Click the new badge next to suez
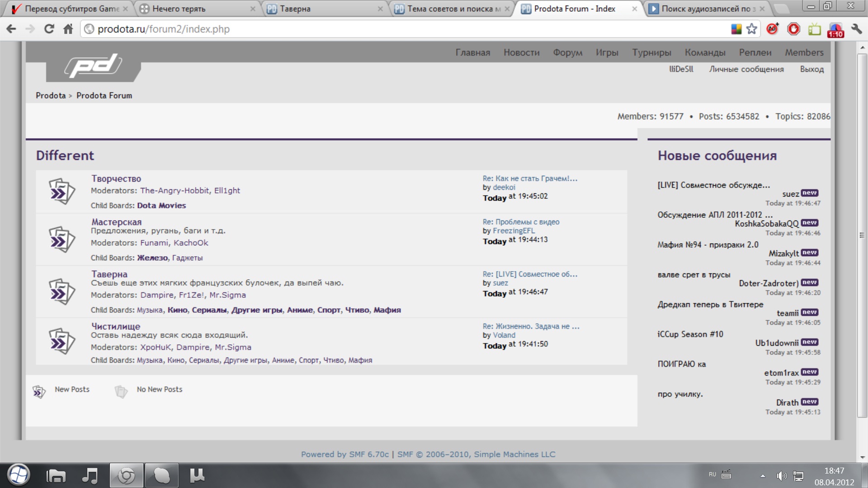 coord(809,193)
